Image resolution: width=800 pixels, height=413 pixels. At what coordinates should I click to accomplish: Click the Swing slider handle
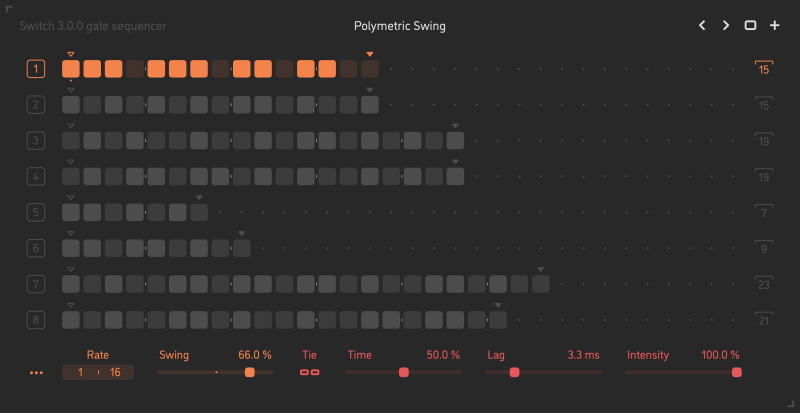tap(250, 372)
